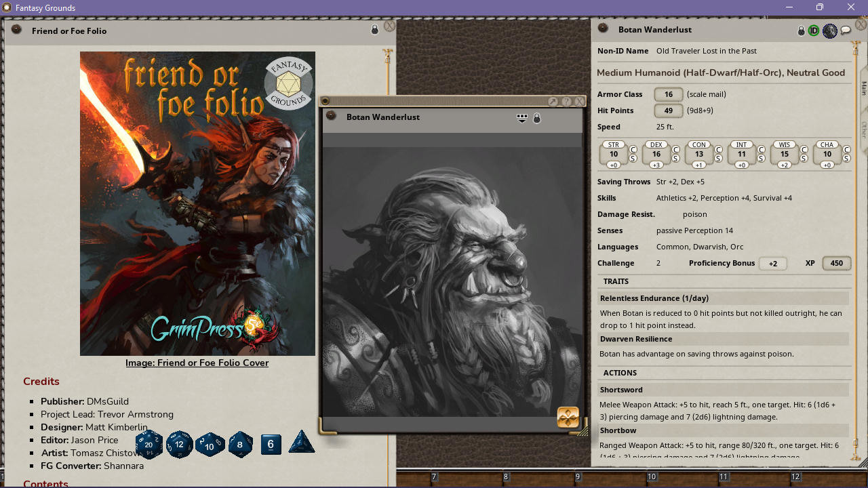This screenshot has height=488, width=868.
Task: Roll the d8 die
Action: pyautogui.click(x=240, y=445)
